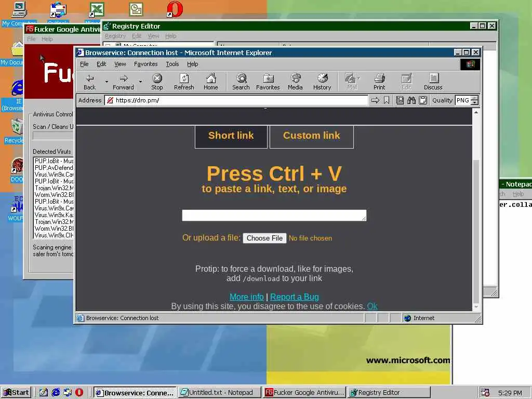
Task: Refresh the current page
Action: coord(184,82)
